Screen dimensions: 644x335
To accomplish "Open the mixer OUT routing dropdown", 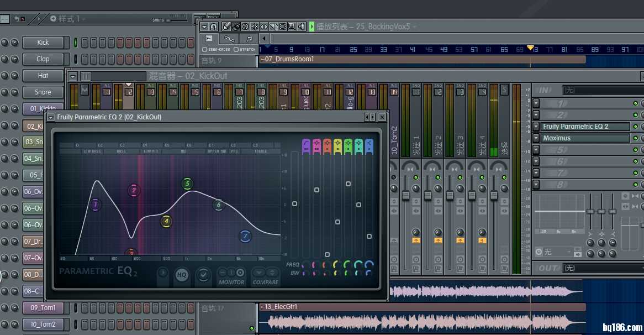I will (602, 268).
